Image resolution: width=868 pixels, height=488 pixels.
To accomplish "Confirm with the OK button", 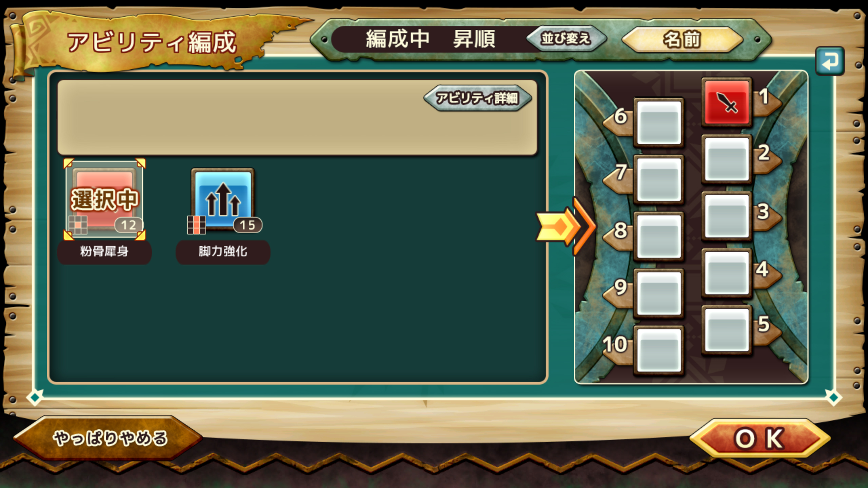I will point(760,439).
